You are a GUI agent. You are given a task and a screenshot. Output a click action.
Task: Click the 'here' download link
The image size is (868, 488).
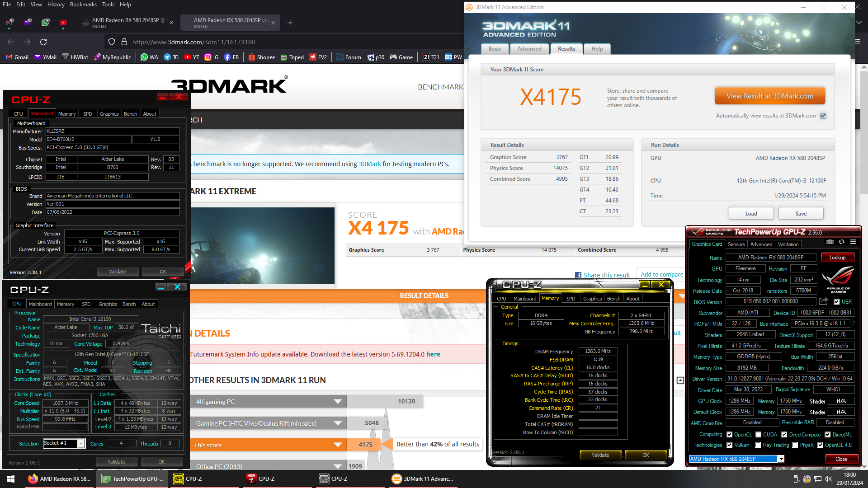point(433,354)
